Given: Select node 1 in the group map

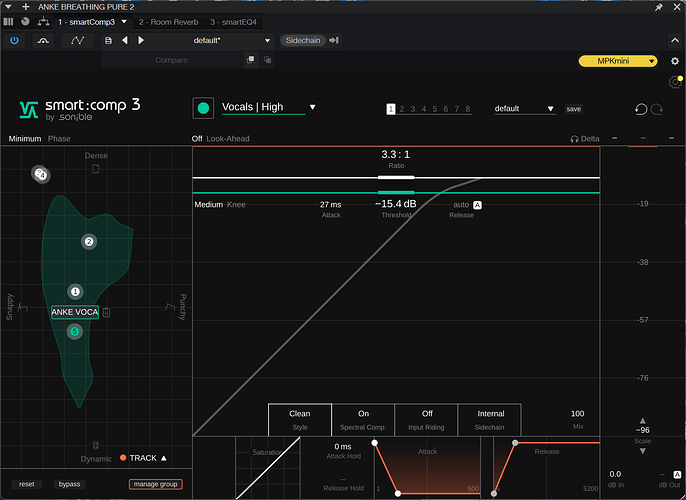Looking at the screenshot, I should 75,292.
